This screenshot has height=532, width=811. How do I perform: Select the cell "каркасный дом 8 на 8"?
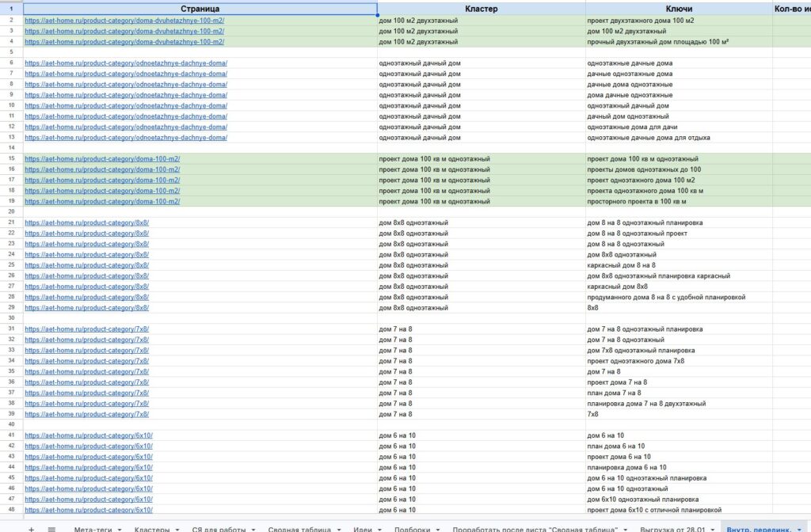tap(679, 265)
